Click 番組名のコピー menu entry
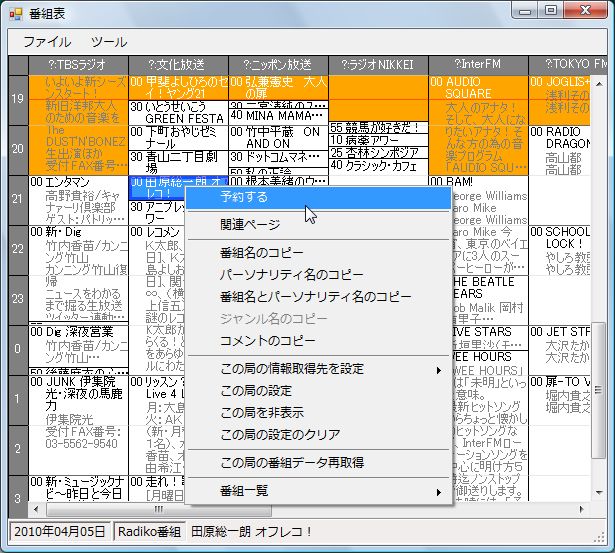 pos(318,253)
